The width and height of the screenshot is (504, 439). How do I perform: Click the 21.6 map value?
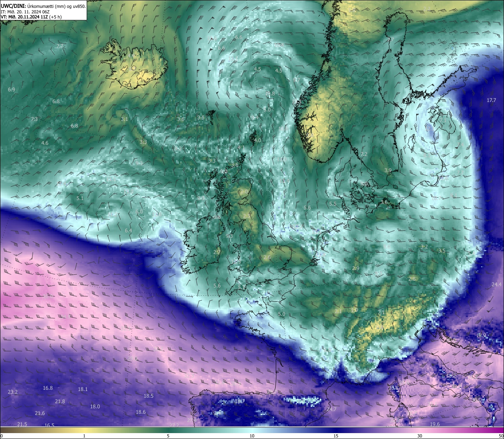[40, 413]
